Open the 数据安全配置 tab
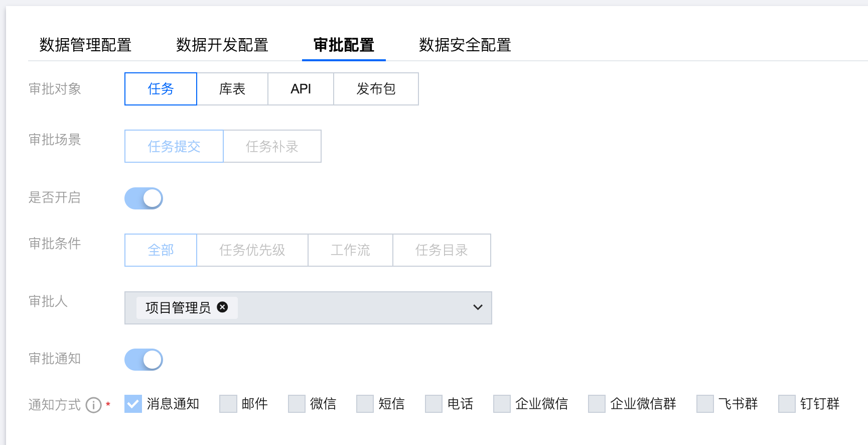The height and width of the screenshot is (445, 868). point(465,45)
